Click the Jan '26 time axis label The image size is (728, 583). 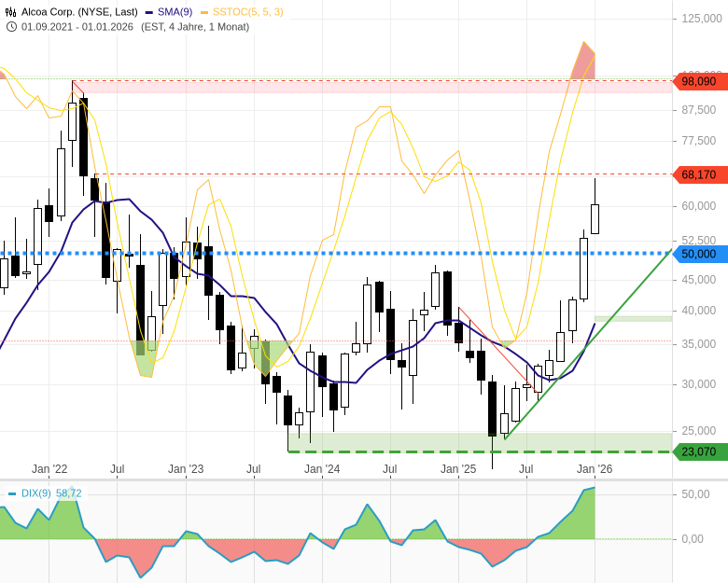point(595,469)
